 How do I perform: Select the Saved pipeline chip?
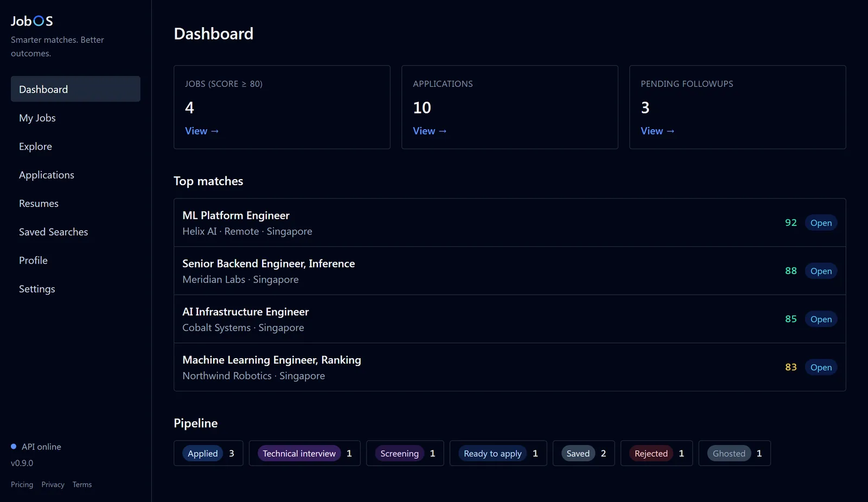(584, 453)
